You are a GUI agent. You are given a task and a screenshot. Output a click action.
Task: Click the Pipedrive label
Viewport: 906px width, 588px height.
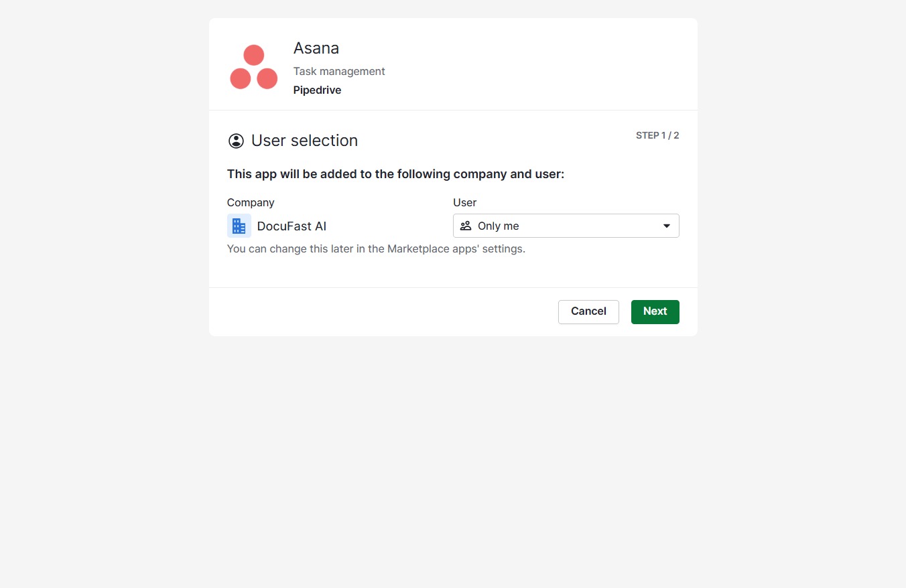(x=317, y=90)
